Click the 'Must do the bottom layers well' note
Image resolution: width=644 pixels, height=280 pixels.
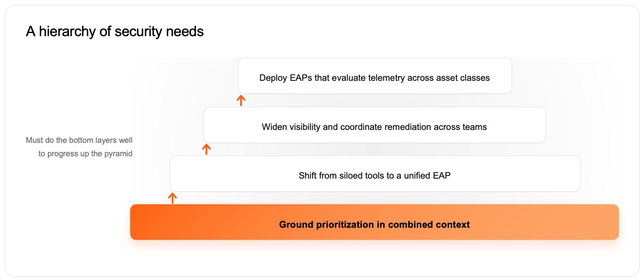point(79,140)
